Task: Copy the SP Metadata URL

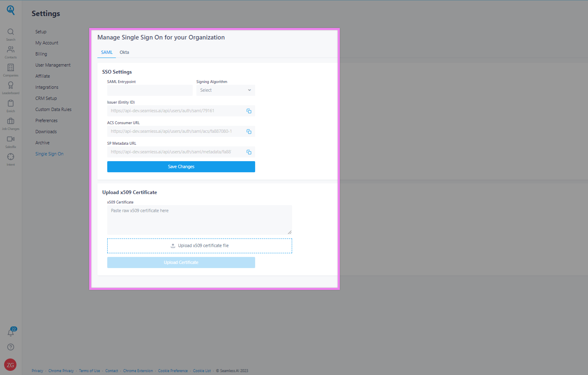Action: [x=249, y=152]
